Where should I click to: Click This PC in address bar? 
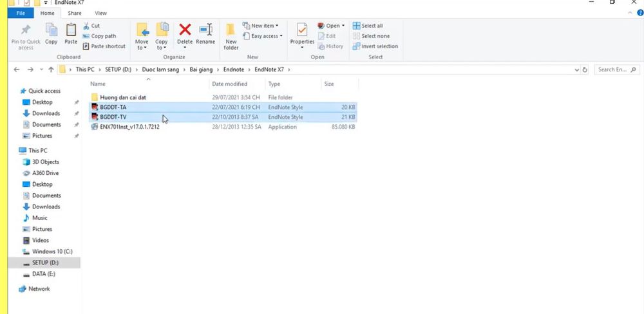click(85, 69)
